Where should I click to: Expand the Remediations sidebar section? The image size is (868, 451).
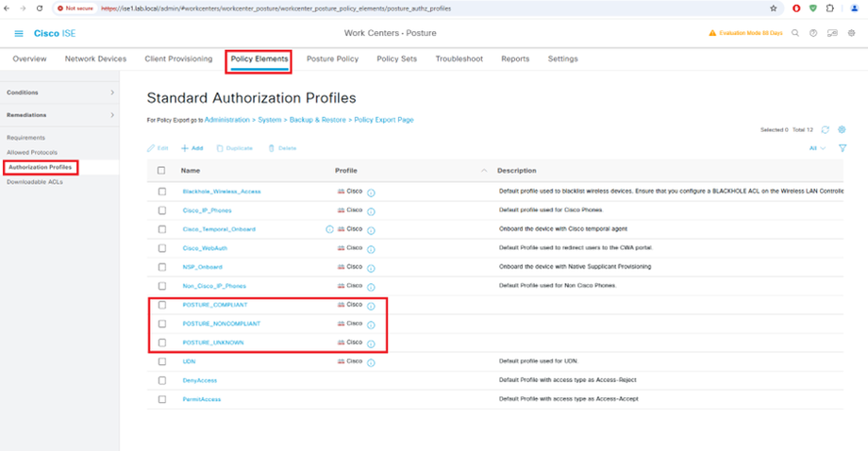[112, 115]
